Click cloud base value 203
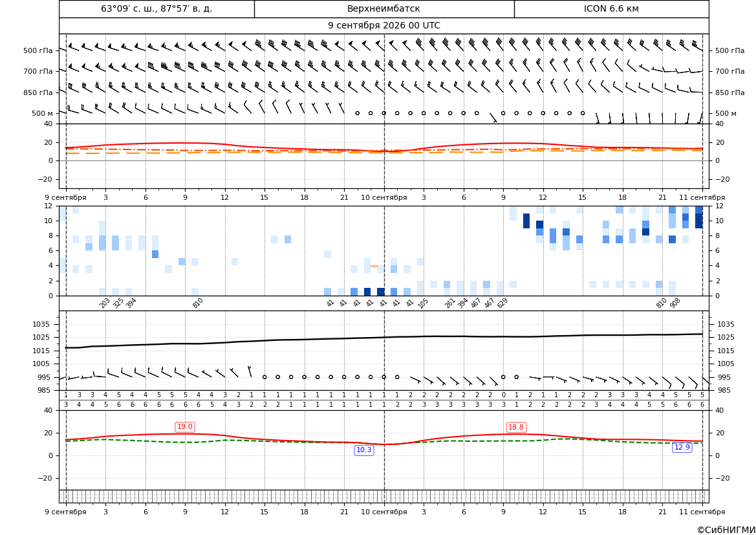This screenshot has height=535, width=756. (105, 303)
